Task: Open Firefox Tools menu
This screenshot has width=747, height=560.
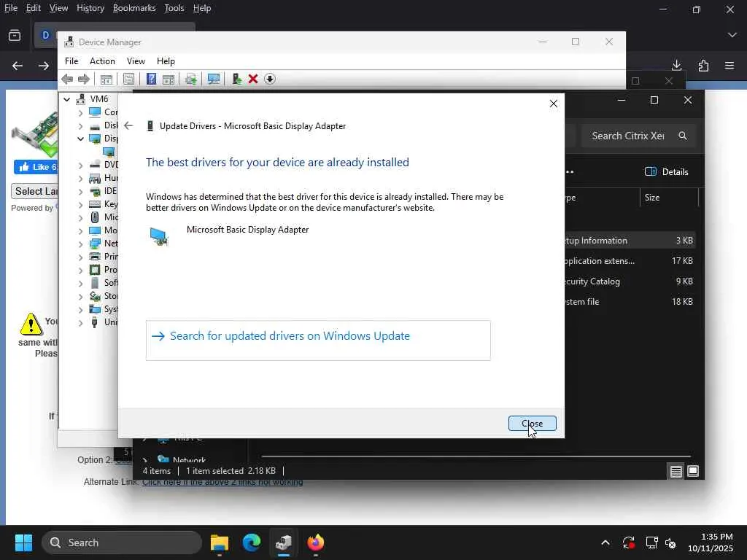Action: (x=174, y=8)
